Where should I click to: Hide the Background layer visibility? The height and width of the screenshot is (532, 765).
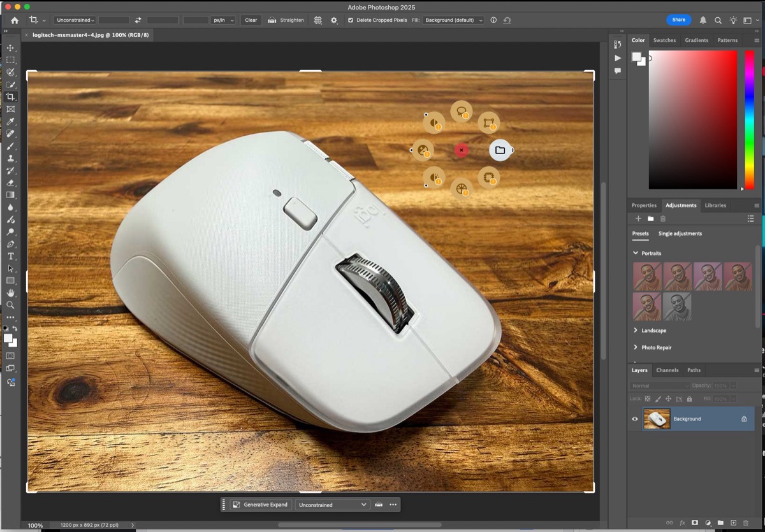pos(634,419)
